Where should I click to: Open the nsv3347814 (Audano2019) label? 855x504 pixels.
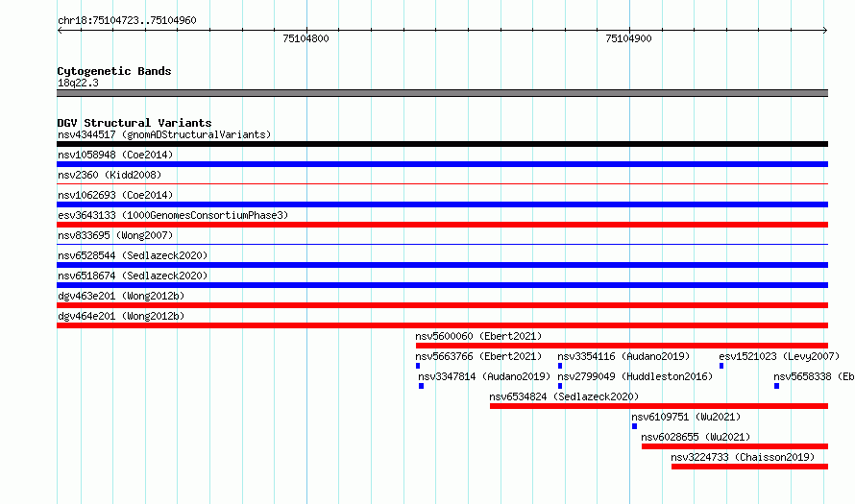click(484, 376)
